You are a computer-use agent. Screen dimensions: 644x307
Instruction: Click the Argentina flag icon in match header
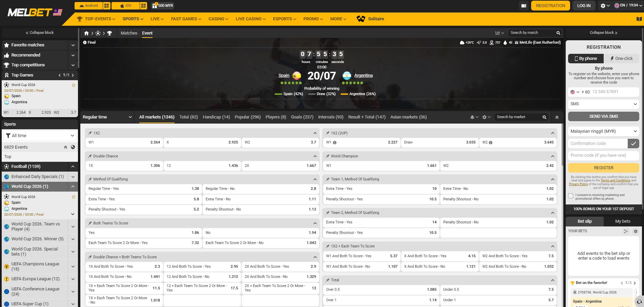[346, 75]
